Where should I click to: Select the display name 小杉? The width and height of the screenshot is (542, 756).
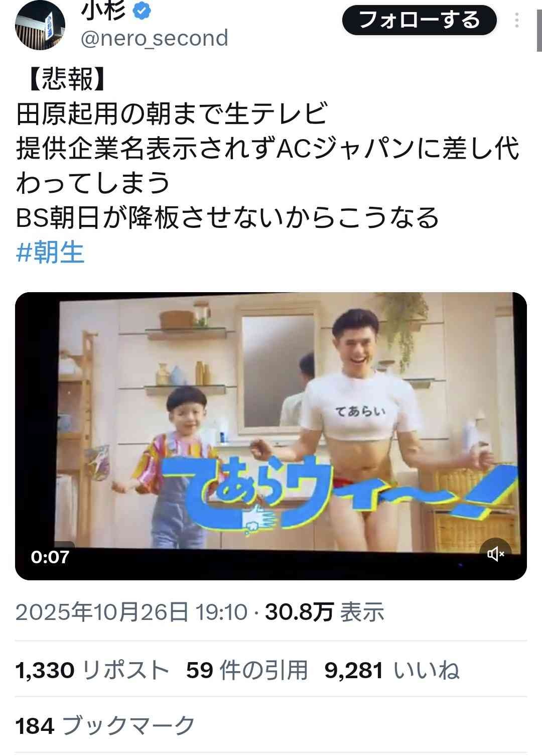103,11
